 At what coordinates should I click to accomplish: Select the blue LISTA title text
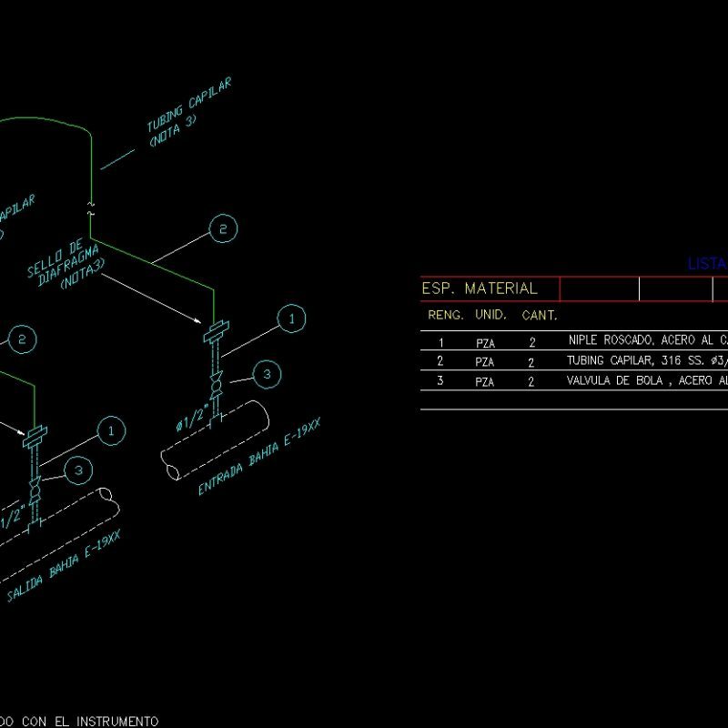pyautogui.click(x=705, y=264)
